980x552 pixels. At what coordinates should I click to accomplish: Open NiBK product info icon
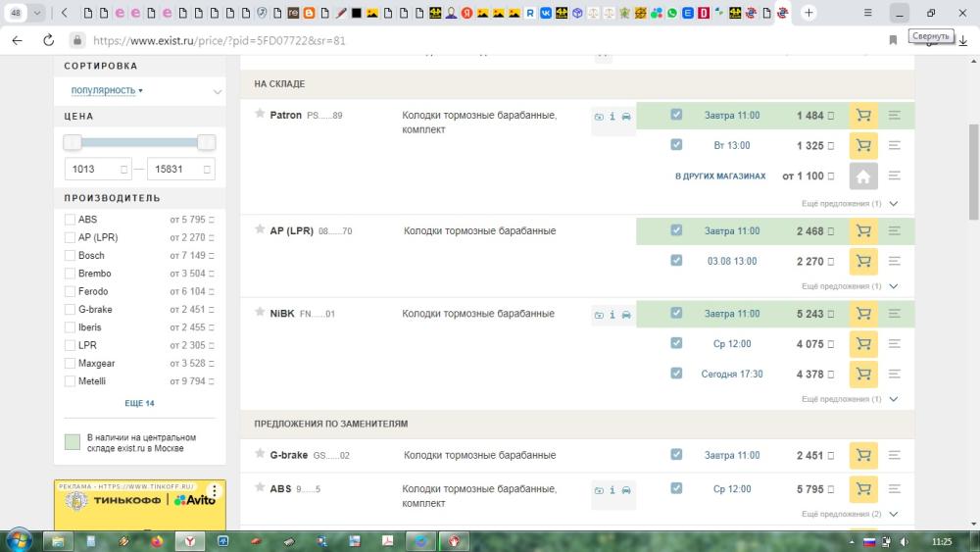[x=612, y=315]
